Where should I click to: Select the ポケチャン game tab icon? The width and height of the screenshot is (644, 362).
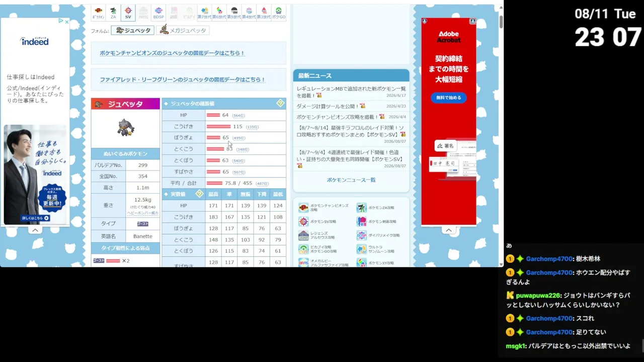coord(99,13)
